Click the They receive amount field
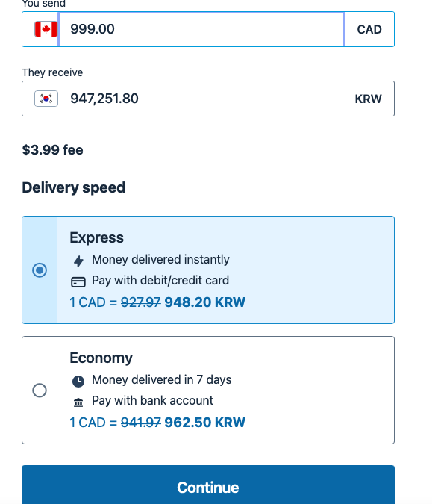This screenshot has height=504, width=432. [x=208, y=99]
